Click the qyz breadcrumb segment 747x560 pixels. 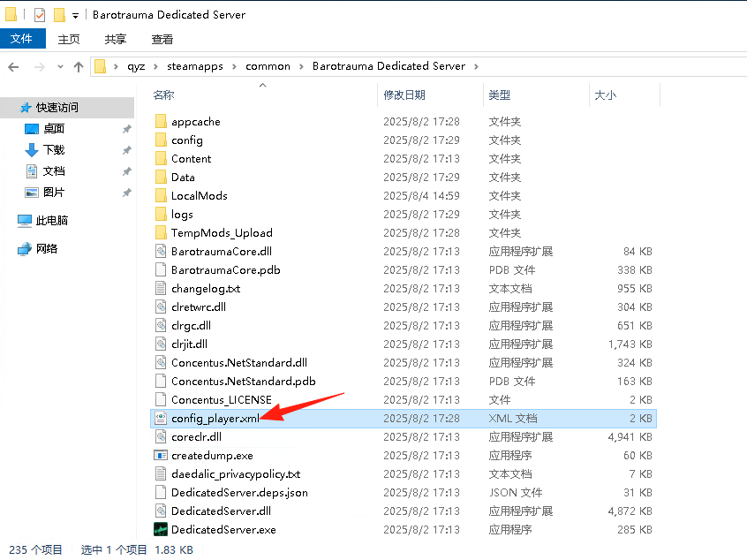coord(136,66)
